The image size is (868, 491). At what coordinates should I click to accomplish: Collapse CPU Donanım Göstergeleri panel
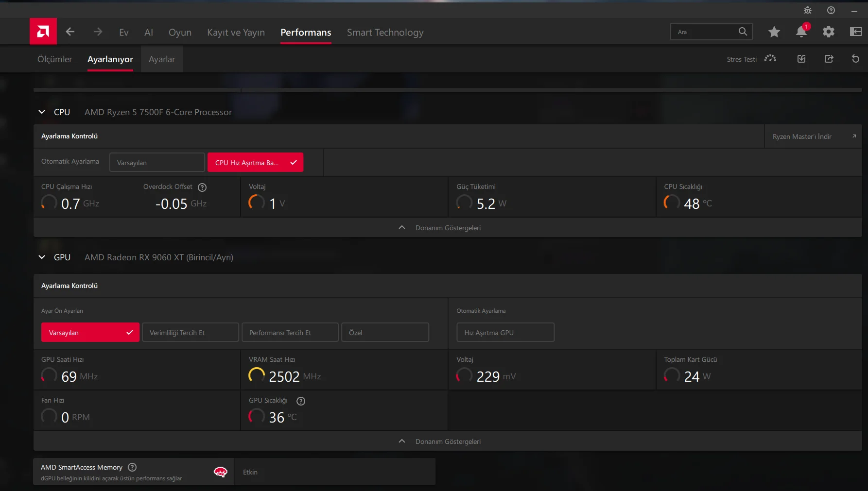448,227
